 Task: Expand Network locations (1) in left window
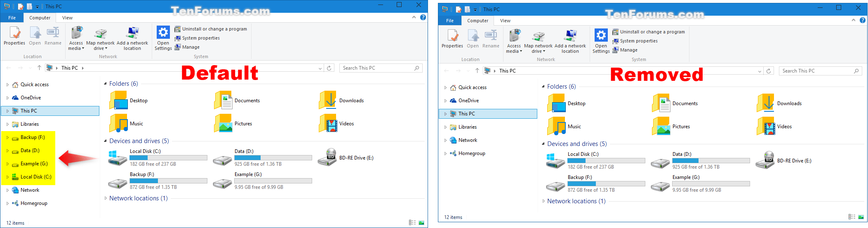click(106, 198)
